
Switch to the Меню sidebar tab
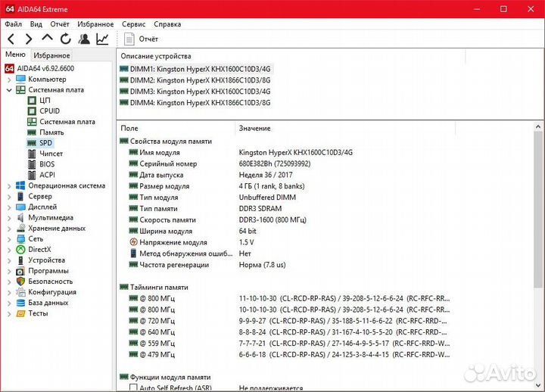(x=15, y=54)
